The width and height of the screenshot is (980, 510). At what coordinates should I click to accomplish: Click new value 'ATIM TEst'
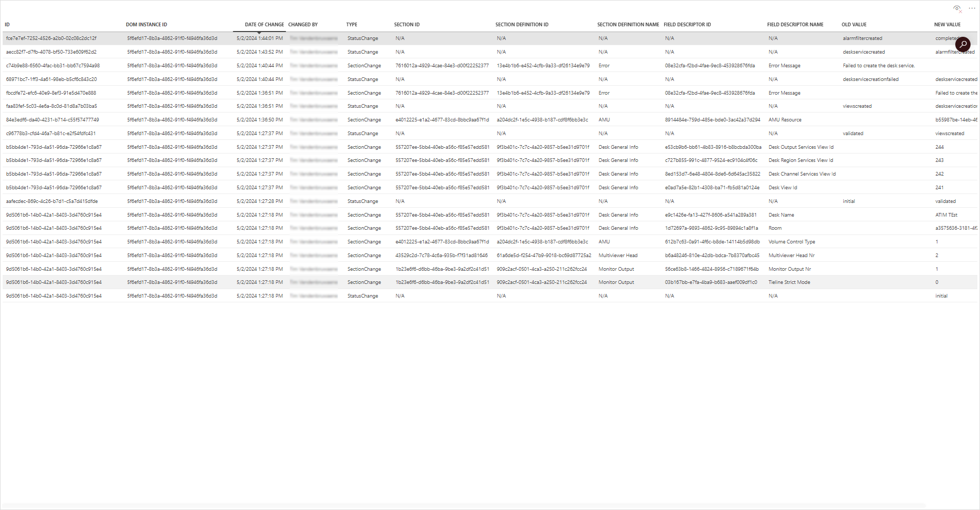(x=946, y=215)
